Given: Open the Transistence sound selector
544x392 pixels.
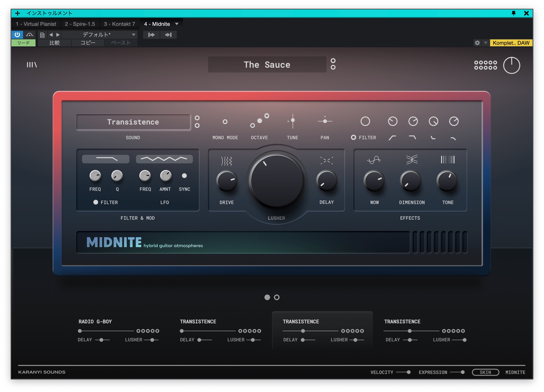Looking at the screenshot, I should click(133, 122).
